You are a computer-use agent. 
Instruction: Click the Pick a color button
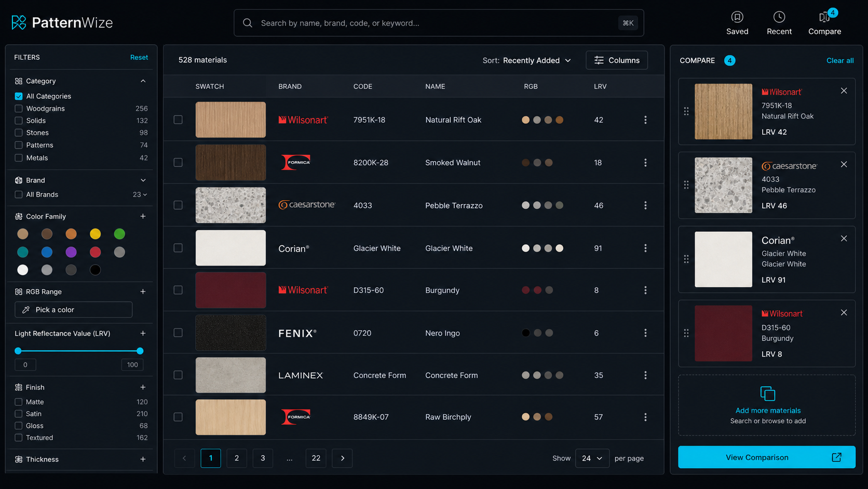pos(74,310)
